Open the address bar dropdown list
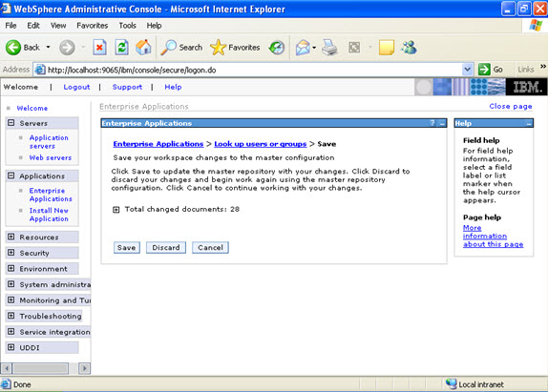Screen dimensions: 548x392 click(x=467, y=70)
